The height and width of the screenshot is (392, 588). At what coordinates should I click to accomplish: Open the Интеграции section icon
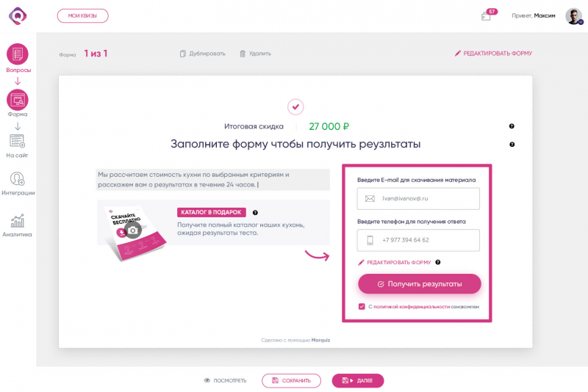tap(17, 179)
